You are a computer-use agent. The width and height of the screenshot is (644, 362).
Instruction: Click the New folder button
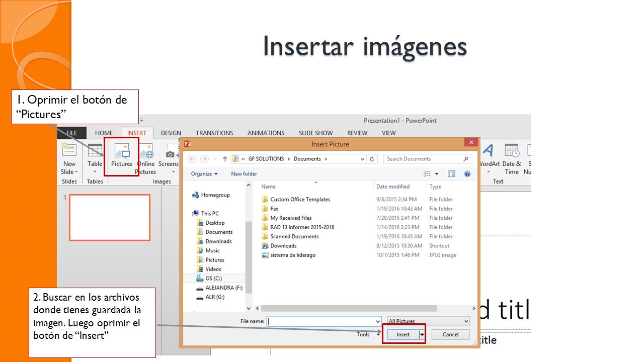coord(244,174)
